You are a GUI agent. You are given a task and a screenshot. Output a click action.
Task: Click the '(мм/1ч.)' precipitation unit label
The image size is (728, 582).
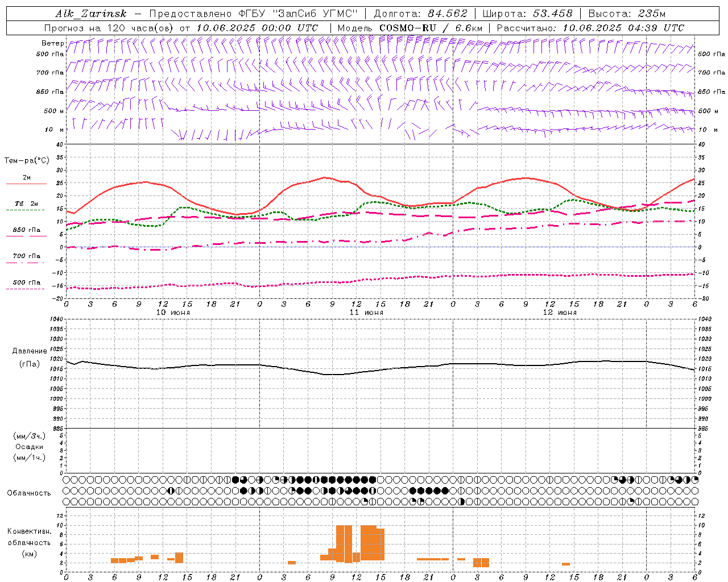(x=30, y=458)
